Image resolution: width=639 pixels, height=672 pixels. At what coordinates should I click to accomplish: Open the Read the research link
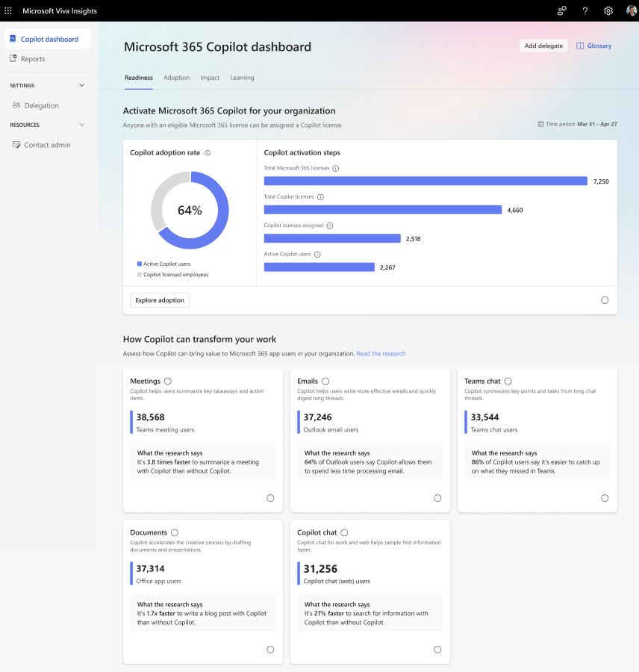pyautogui.click(x=381, y=353)
